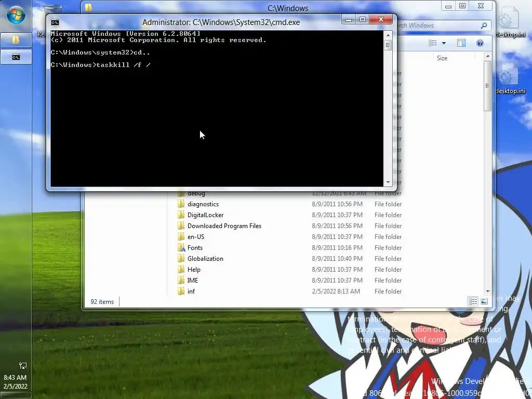This screenshot has width=532, height=399.
Task: Select Downloaded Program Files folder icon
Action: pos(181,226)
